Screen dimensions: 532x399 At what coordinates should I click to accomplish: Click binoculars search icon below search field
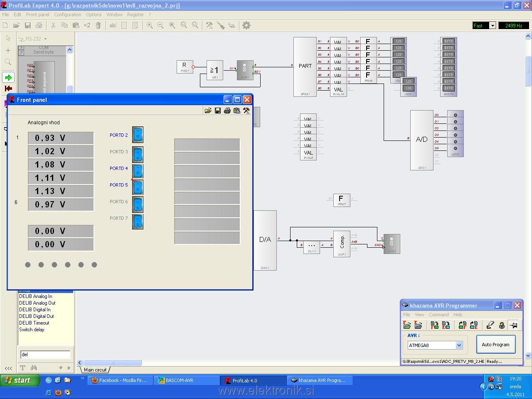34,368
